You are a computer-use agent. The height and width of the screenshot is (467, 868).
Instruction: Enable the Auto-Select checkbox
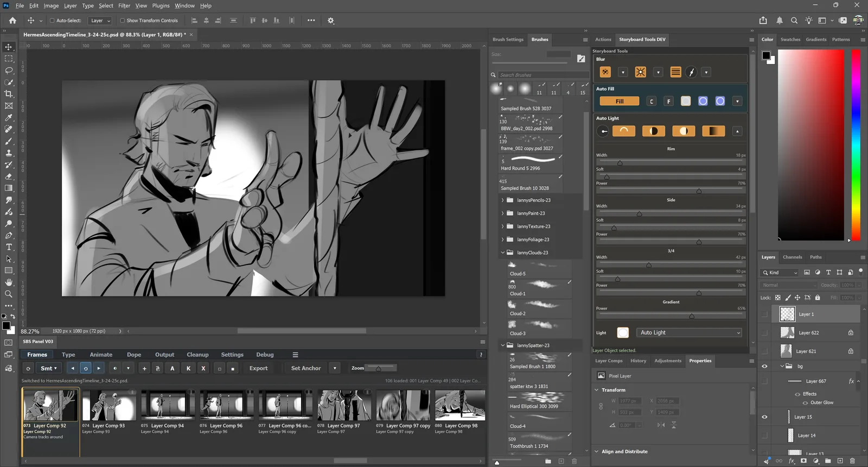click(x=52, y=21)
